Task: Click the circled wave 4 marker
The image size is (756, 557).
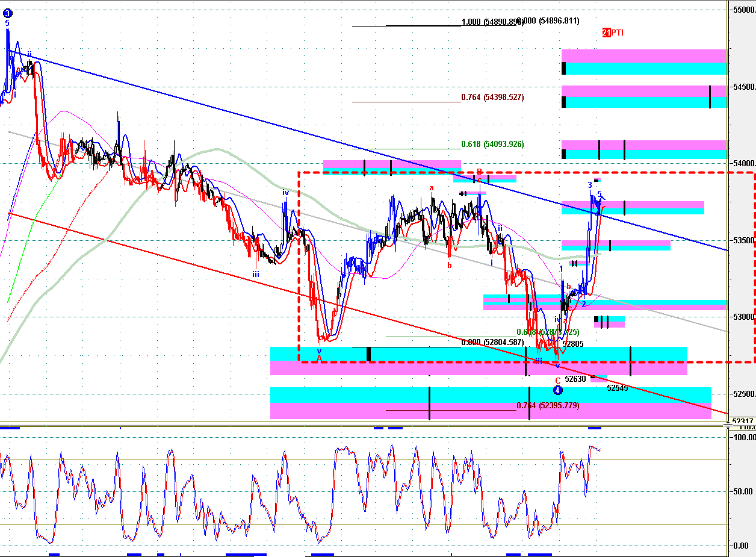Action: (x=557, y=390)
